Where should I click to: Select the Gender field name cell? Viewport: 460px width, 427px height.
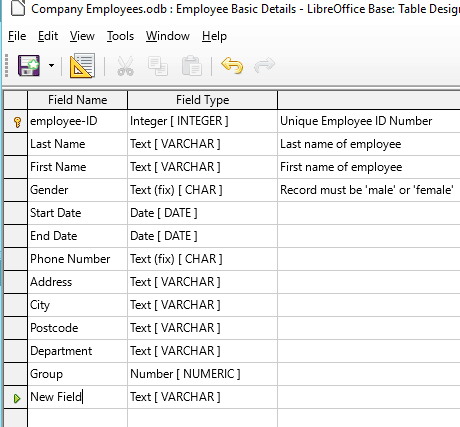point(77,190)
